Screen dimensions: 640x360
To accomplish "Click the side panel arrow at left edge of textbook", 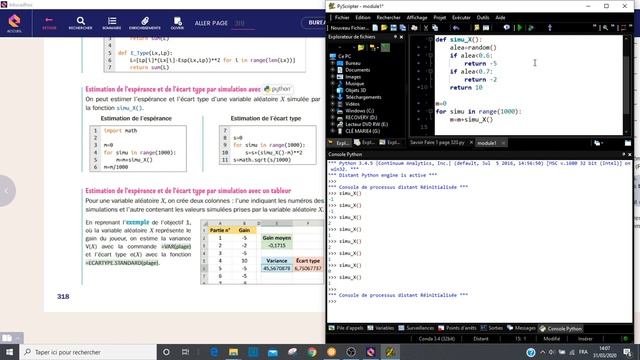I will point(7,191).
